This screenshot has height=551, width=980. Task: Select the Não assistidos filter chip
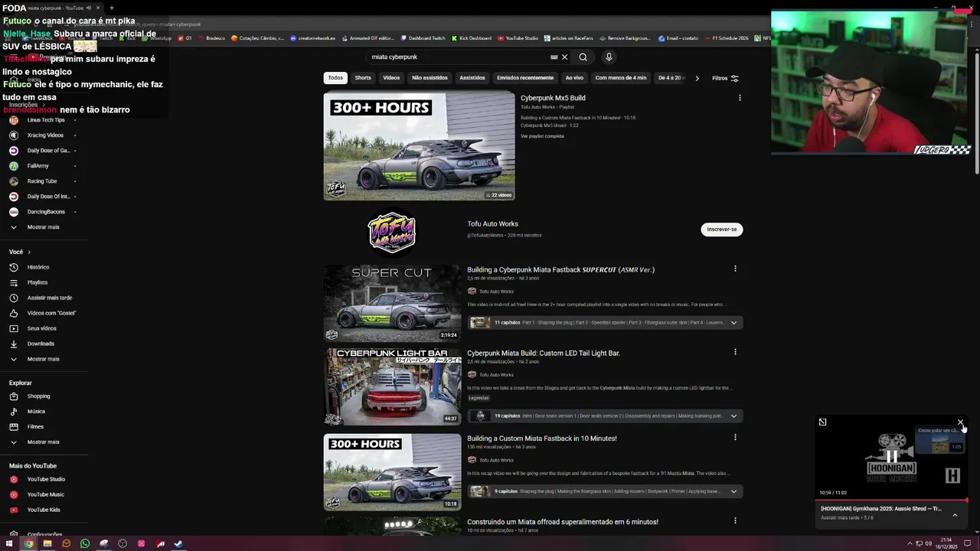430,78
